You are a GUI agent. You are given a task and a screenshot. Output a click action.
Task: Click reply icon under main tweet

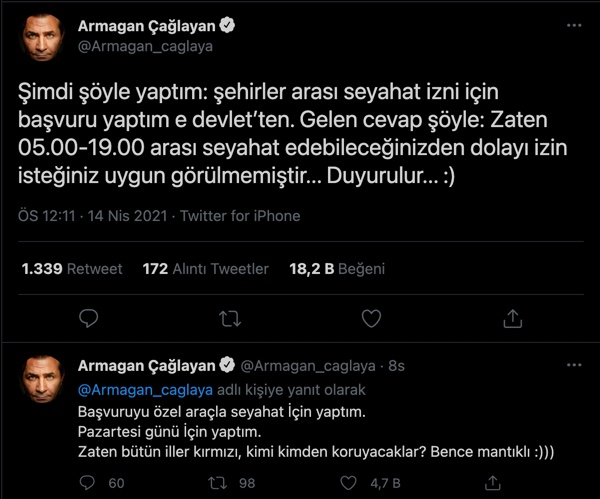click(88, 318)
